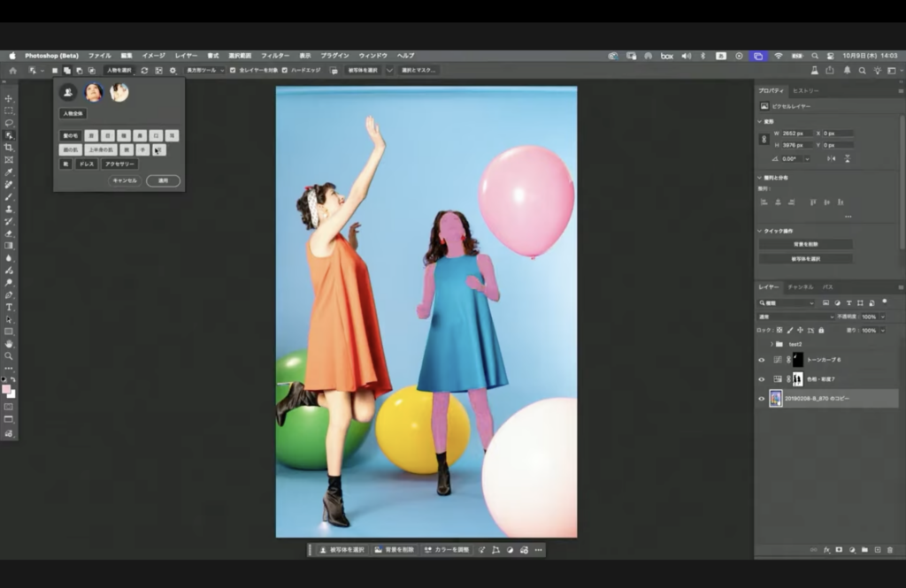Screen dimensions: 906x588
Task: Select the Lasso tool
Action: click(9, 123)
